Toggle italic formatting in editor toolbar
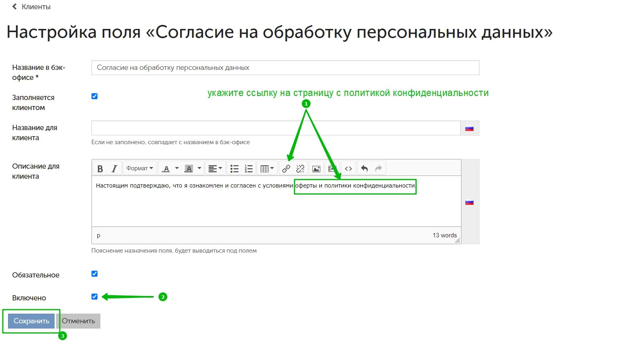The width and height of the screenshot is (644, 349). (x=114, y=169)
